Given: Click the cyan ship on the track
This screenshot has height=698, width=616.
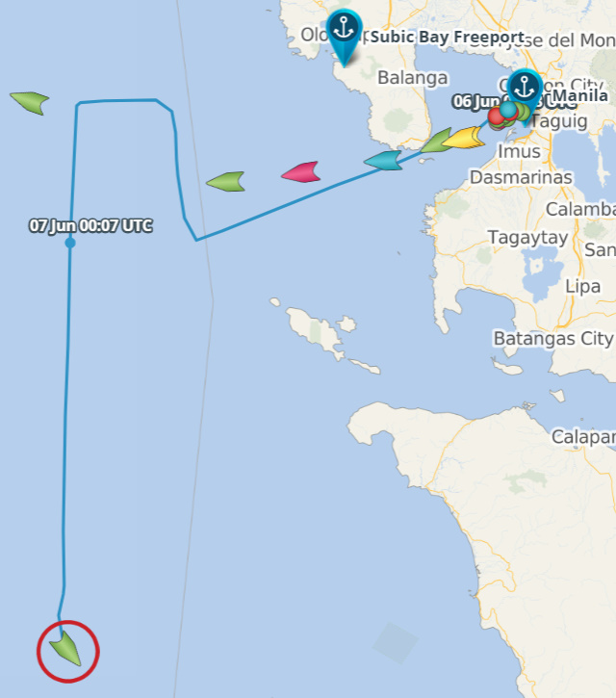Looking at the screenshot, I should pos(383,161).
